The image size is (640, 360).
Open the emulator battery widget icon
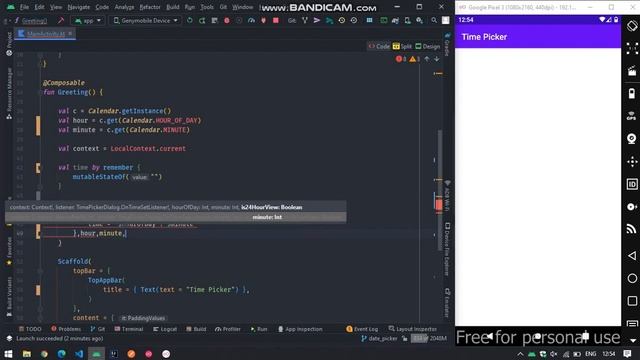[x=631, y=93]
